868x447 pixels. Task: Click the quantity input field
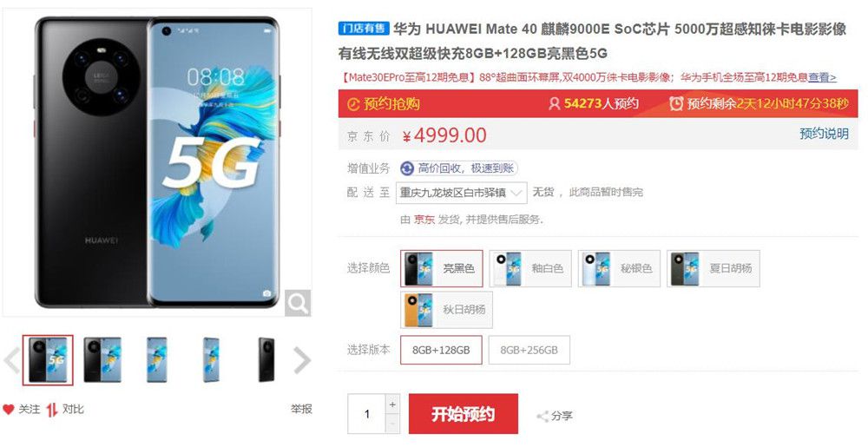pos(366,414)
